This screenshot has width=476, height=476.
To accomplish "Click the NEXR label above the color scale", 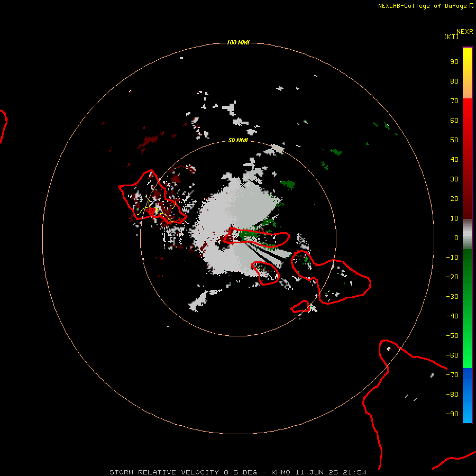I will 465,32.
